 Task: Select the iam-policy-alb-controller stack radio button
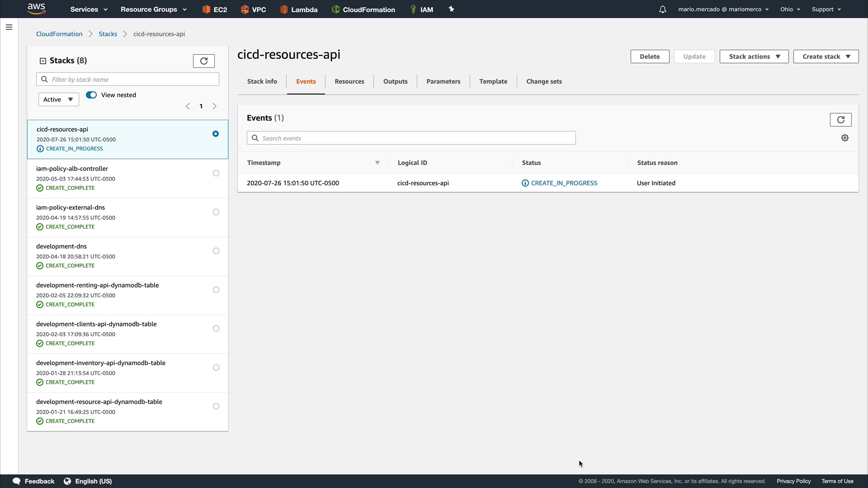(216, 173)
